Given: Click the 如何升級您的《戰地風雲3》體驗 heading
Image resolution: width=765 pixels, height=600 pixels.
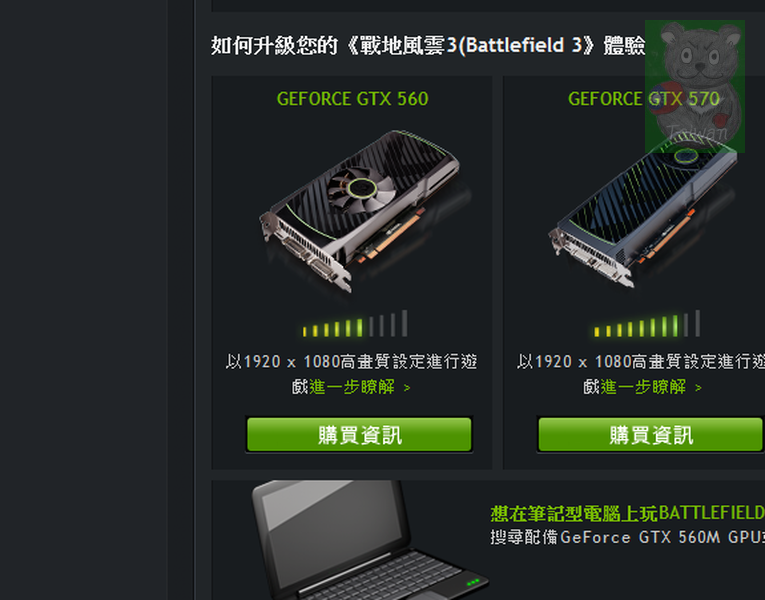Looking at the screenshot, I should point(428,45).
